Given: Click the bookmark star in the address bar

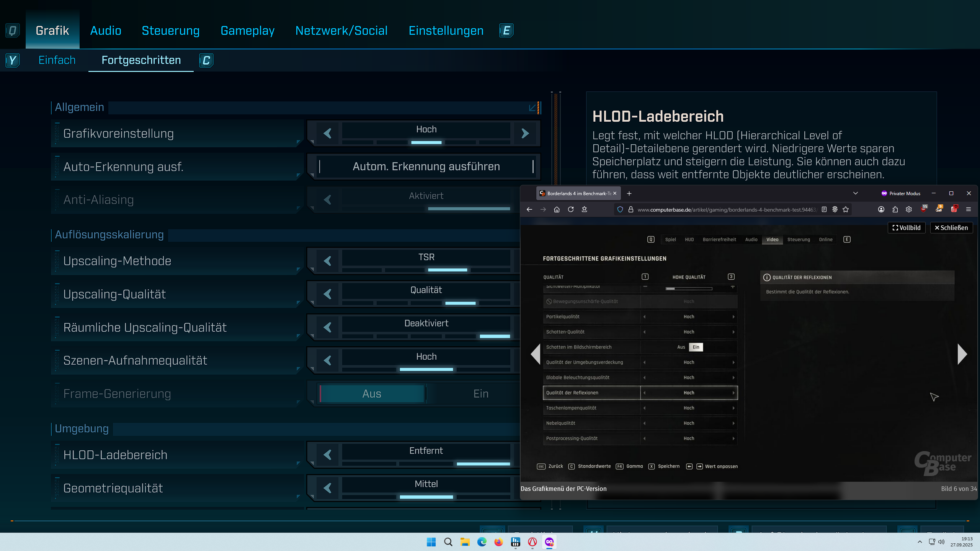Looking at the screenshot, I should [845, 209].
